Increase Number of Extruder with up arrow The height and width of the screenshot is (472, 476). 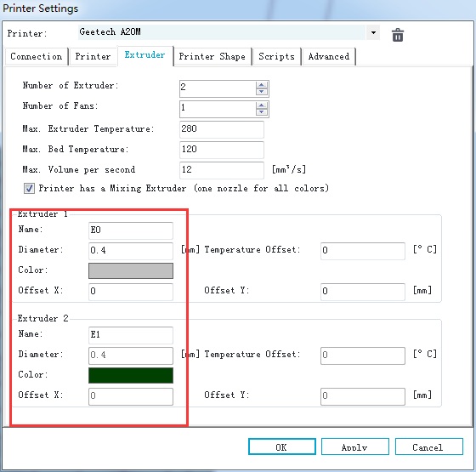click(262, 85)
